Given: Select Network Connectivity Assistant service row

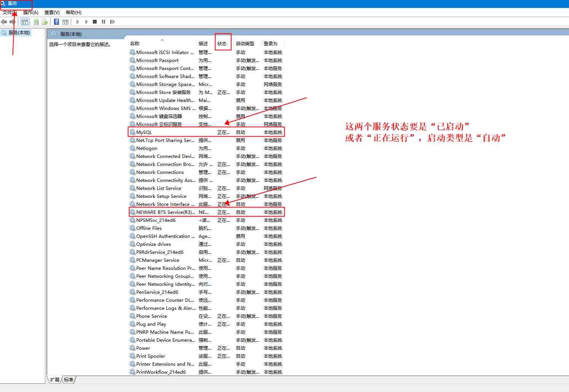Looking at the screenshot, I should 206,180.
